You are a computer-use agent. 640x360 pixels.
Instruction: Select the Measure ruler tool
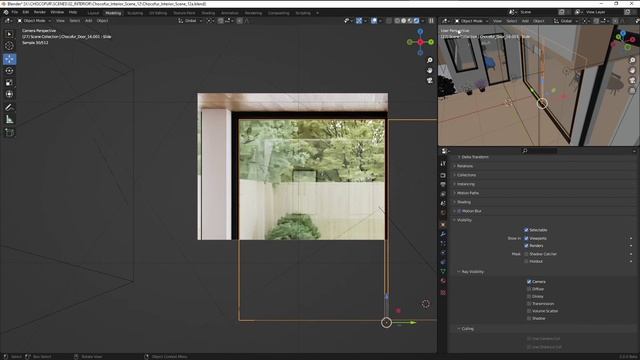[x=9, y=120]
